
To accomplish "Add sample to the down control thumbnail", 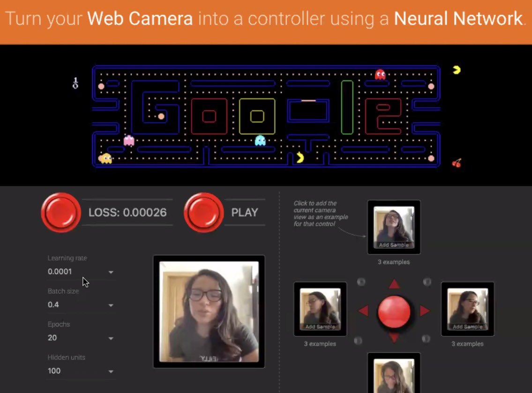I will click(x=394, y=373).
